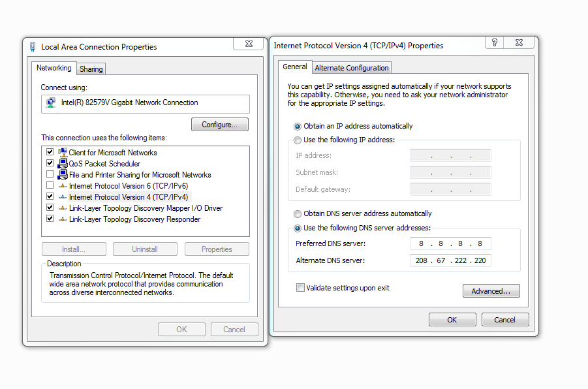Click the File and Printer Sharing icon
This screenshot has width=588, height=389.
(62, 175)
